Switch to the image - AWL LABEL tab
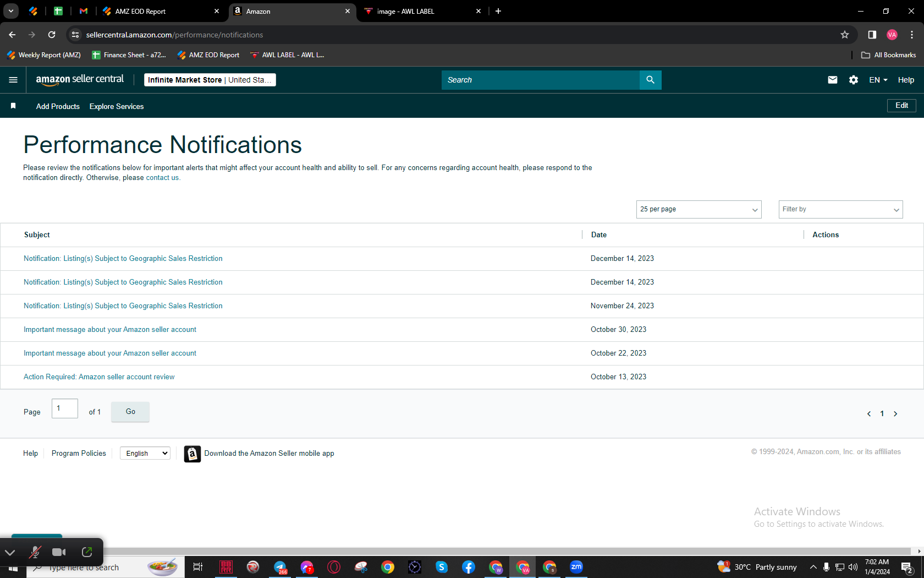This screenshot has width=924, height=578. tap(422, 11)
